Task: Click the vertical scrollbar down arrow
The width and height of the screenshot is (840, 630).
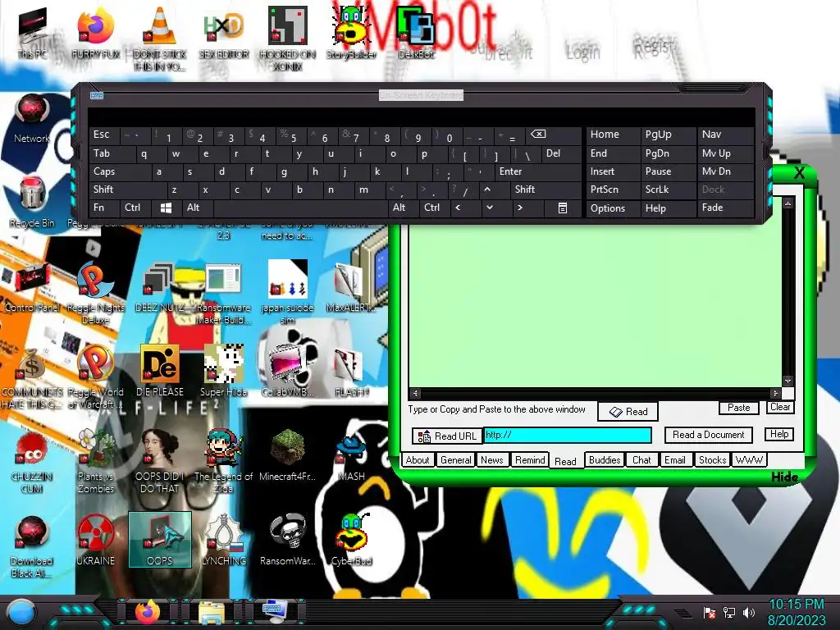Action: point(787,381)
